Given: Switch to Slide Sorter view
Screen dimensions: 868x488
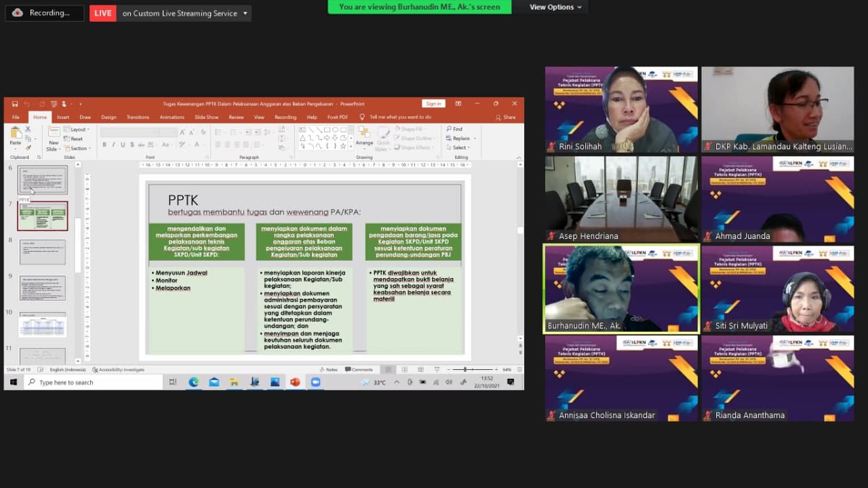Looking at the screenshot, I should [x=403, y=369].
